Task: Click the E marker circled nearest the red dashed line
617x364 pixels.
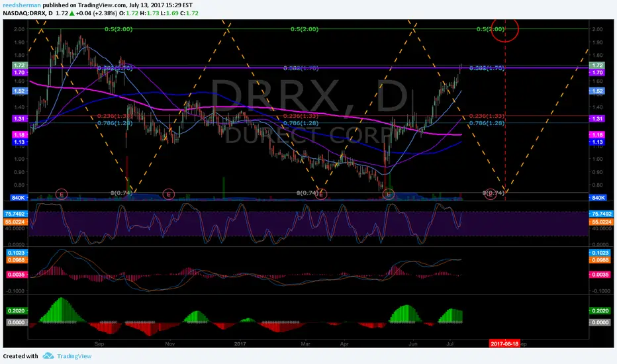Action: tap(491, 194)
